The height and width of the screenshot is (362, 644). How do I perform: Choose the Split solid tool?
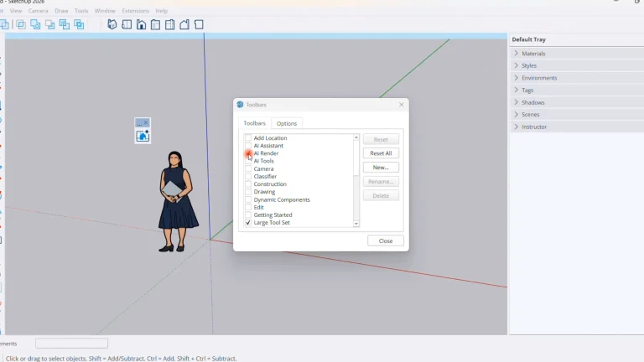click(x=79, y=24)
